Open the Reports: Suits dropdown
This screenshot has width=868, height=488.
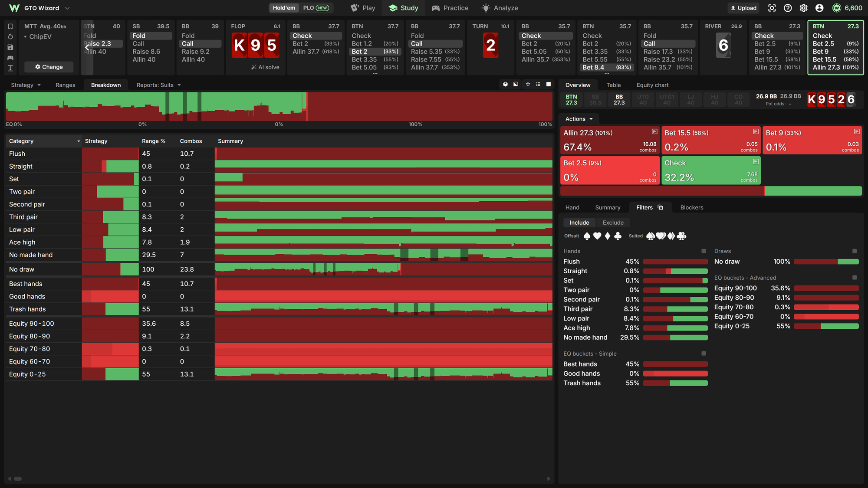tap(158, 85)
